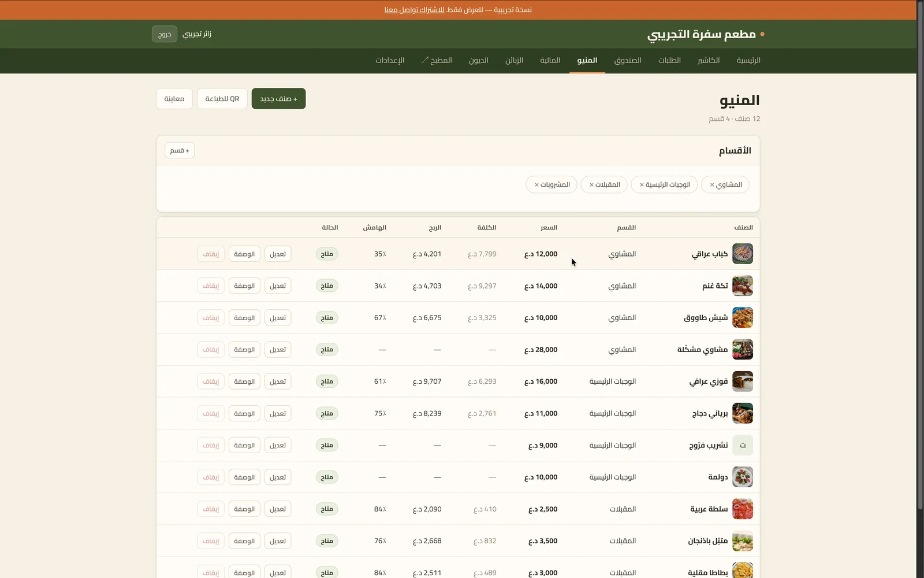Click إيقاف for قوزي عراقي
The width and height of the screenshot is (924, 578).
[x=211, y=381]
